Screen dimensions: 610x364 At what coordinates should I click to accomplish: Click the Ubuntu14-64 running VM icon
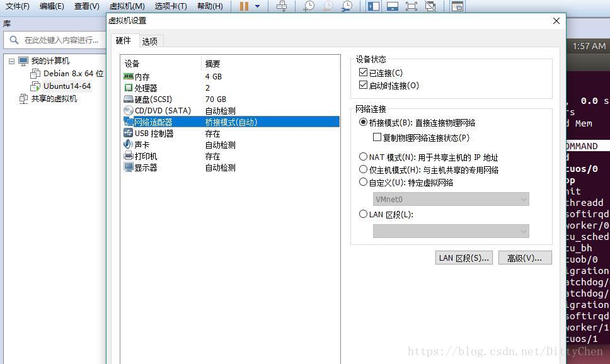(35, 86)
